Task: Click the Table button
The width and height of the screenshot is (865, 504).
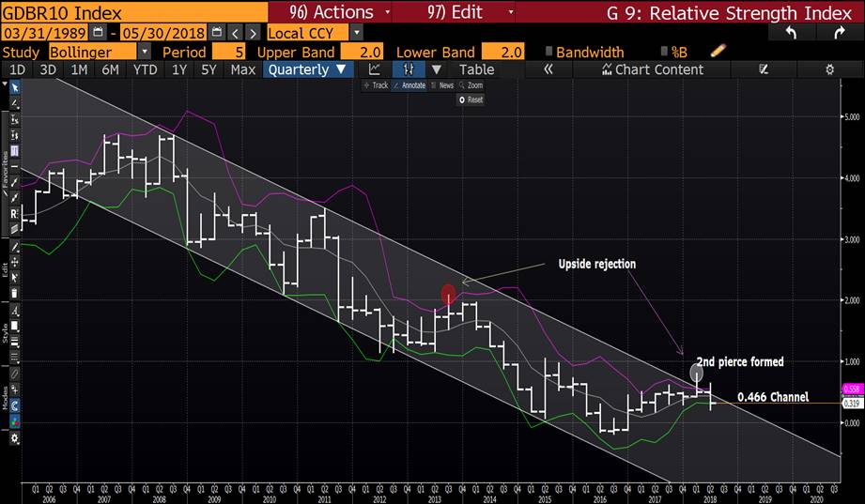Action: coord(476,69)
